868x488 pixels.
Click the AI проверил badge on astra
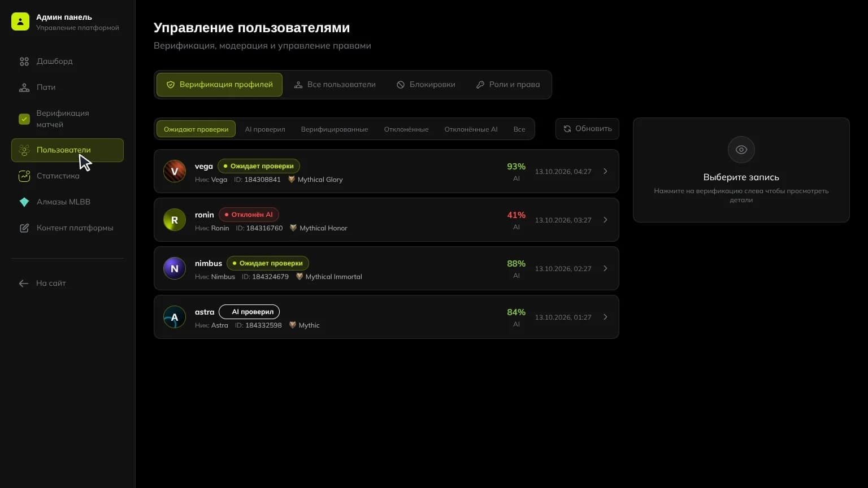[x=249, y=312]
